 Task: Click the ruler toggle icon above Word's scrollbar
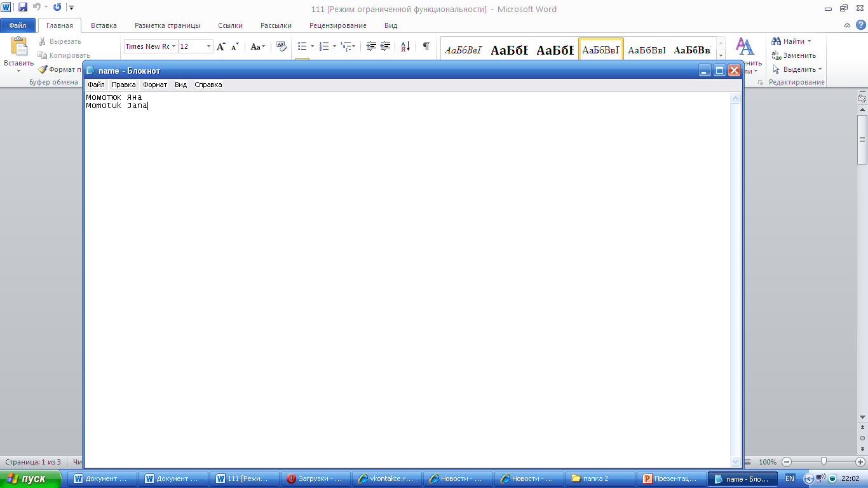(x=862, y=98)
